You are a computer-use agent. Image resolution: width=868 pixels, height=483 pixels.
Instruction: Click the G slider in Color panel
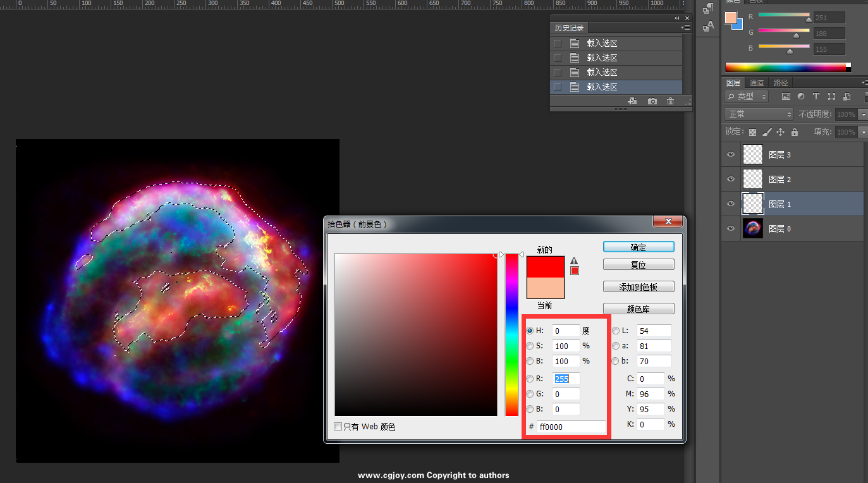coord(784,30)
